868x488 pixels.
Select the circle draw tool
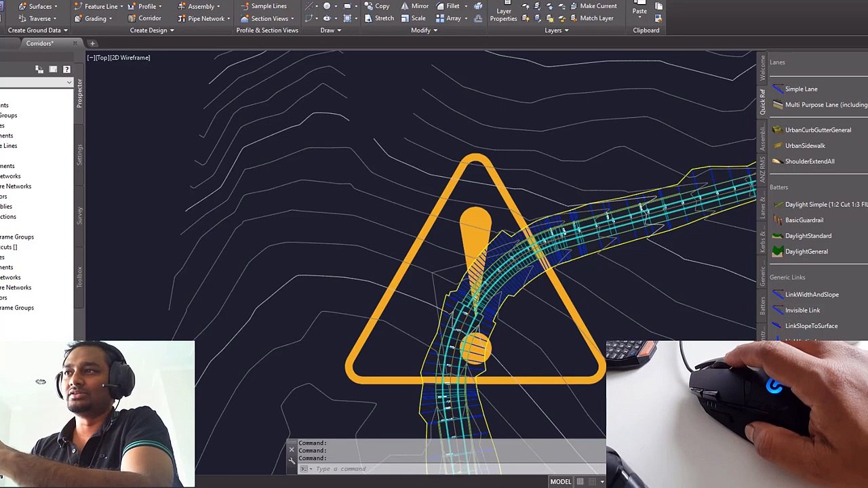coord(327,6)
